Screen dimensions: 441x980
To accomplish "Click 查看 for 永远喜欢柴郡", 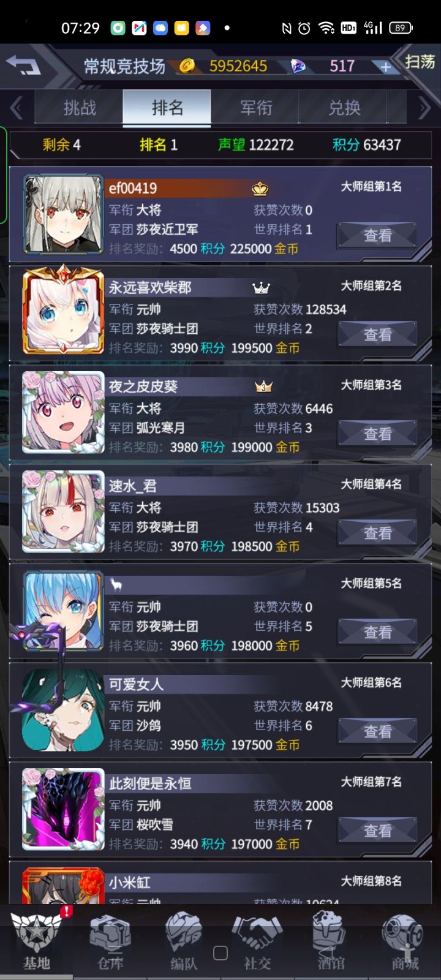I will coord(377,334).
